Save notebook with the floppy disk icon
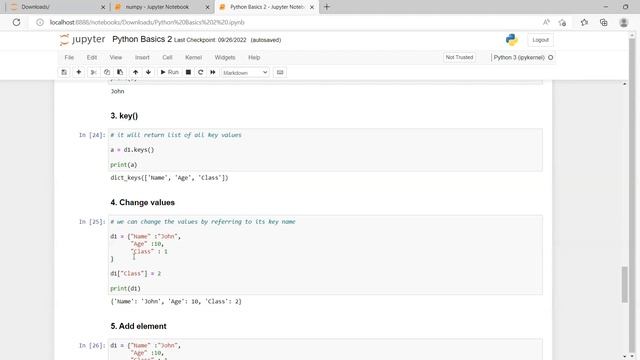Image resolution: width=640 pixels, height=360 pixels. [x=64, y=72]
